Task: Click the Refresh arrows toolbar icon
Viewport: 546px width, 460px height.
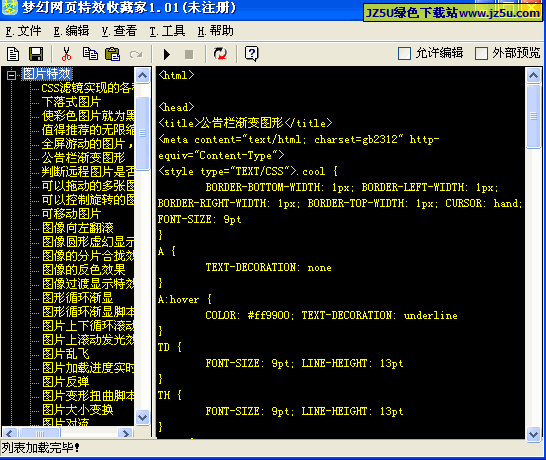Action: tap(220, 54)
